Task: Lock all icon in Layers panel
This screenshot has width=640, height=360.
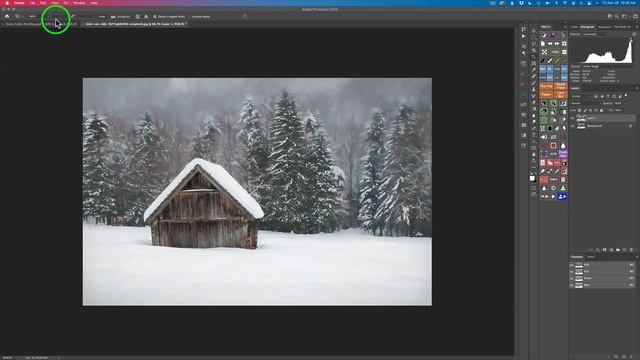Action: tap(601, 110)
